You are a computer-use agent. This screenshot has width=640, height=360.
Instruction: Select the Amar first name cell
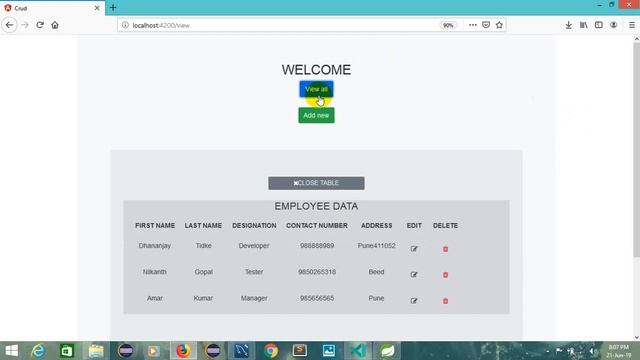(x=155, y=298)
